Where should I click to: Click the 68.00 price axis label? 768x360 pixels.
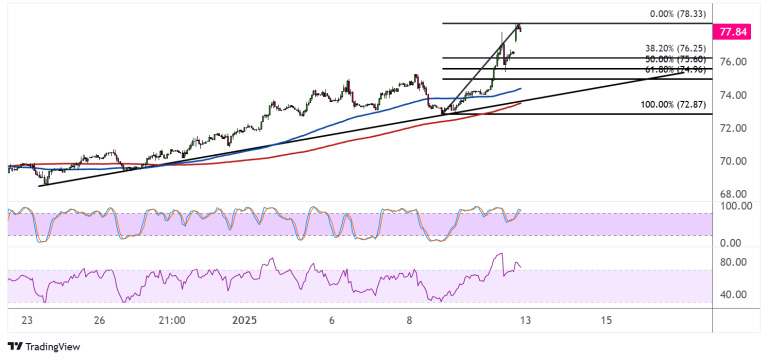733,194
